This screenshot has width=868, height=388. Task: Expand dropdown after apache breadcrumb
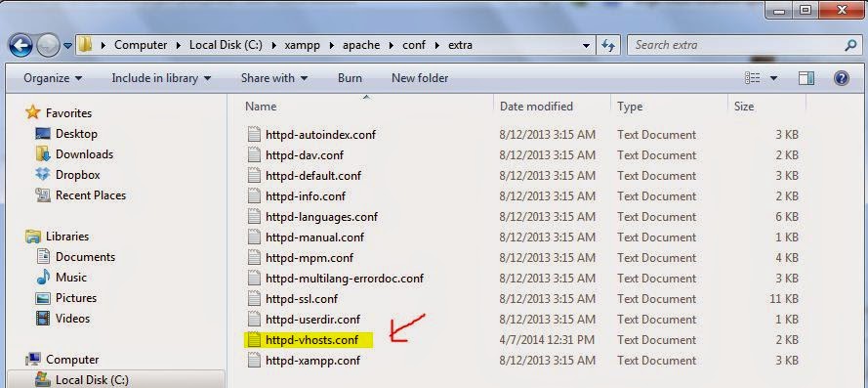pos(391,46)
